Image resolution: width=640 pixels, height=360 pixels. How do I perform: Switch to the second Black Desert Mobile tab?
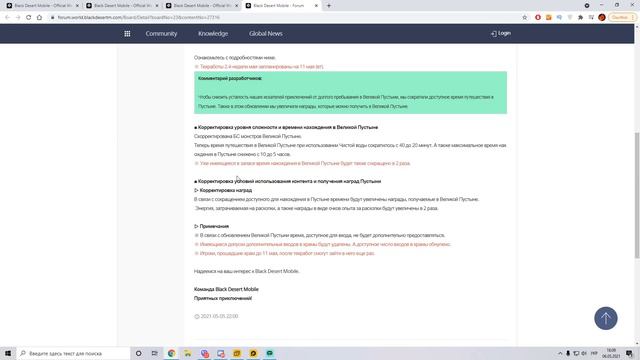click(x=122, y=6)
